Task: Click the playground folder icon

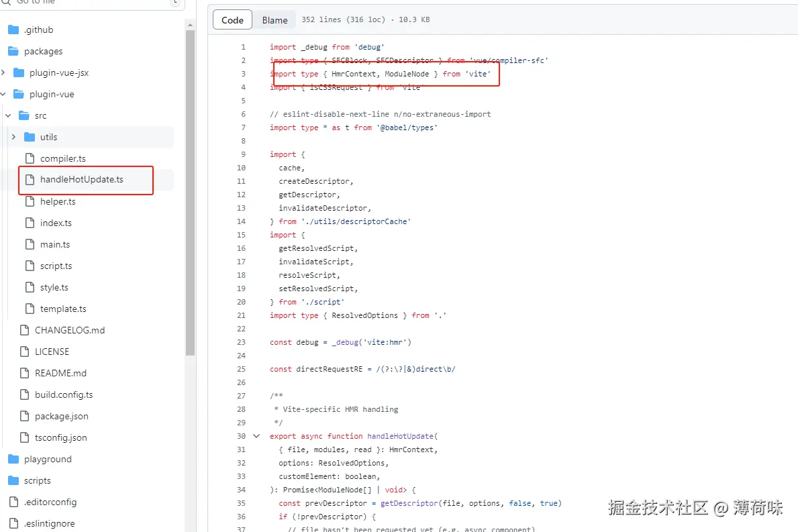Action: pyautogui.click(x=13, y=459)
